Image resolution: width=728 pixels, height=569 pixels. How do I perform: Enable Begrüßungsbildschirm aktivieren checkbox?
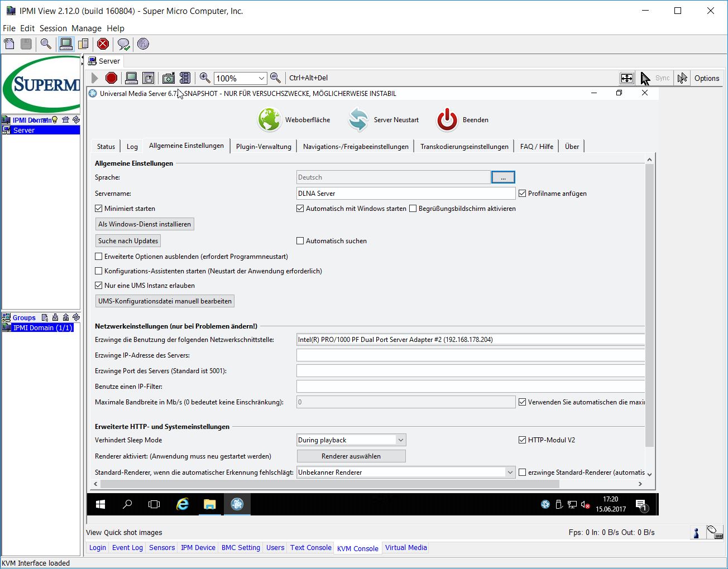413,209
